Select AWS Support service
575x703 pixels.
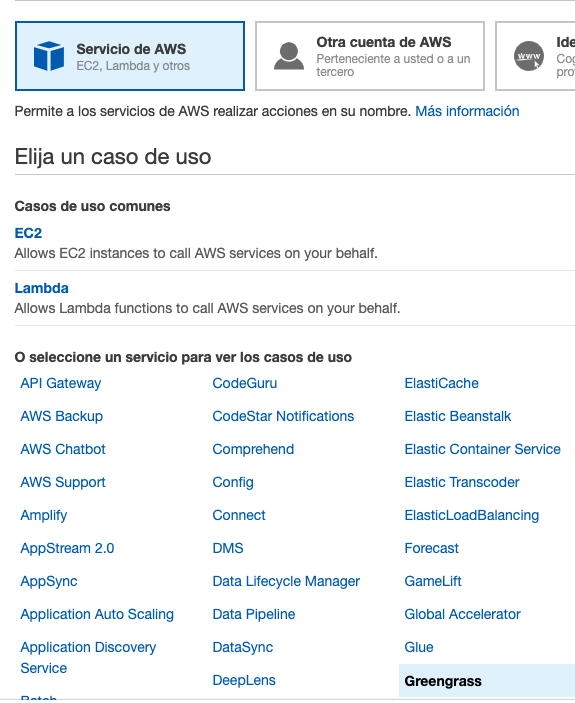pyautogui.click(x=63, y=482)
